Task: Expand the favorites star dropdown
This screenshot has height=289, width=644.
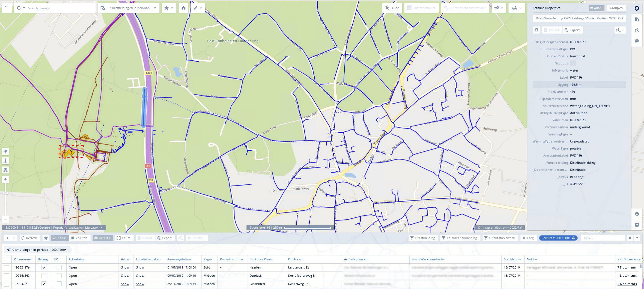Action: [169, 8]
